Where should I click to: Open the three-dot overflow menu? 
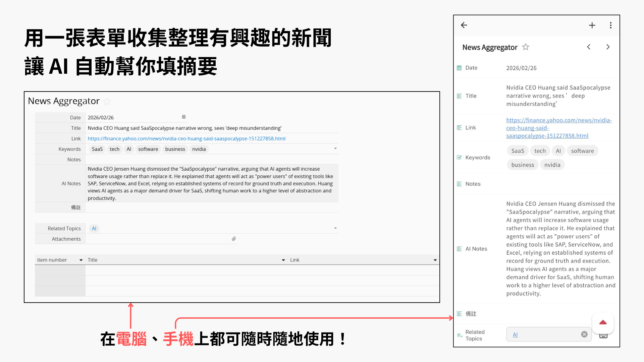point(611,25)
